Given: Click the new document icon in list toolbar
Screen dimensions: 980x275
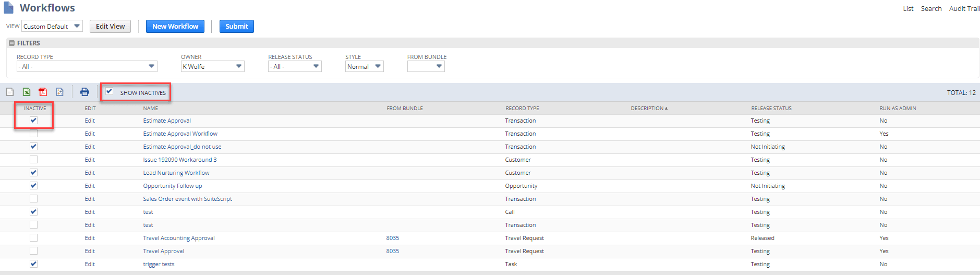Looking at the screenshot, I should [10, 92].
